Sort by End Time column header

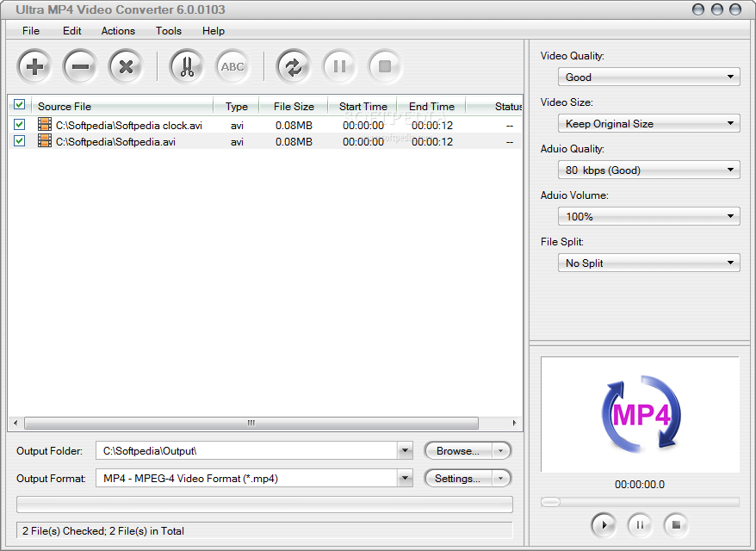tap(431, 106)
